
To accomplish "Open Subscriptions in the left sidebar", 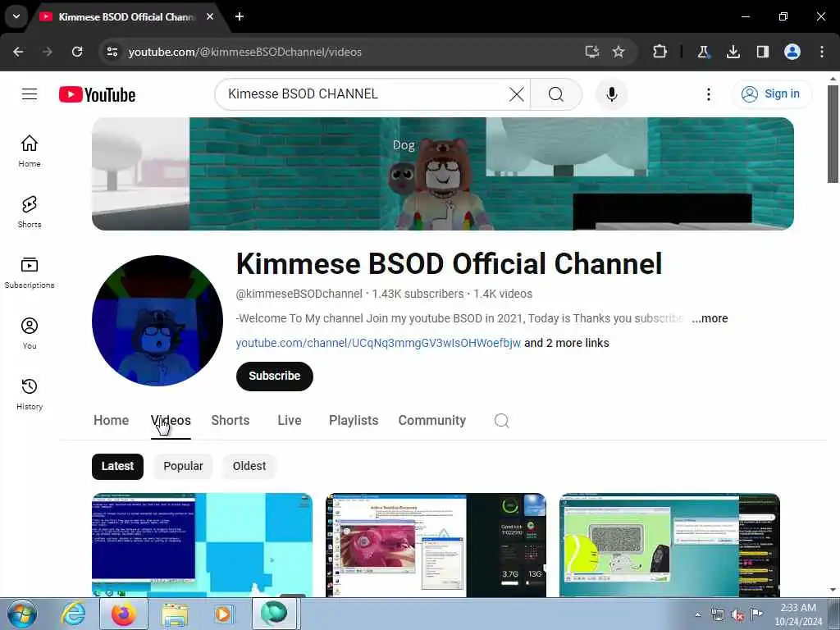I will 30,272.
